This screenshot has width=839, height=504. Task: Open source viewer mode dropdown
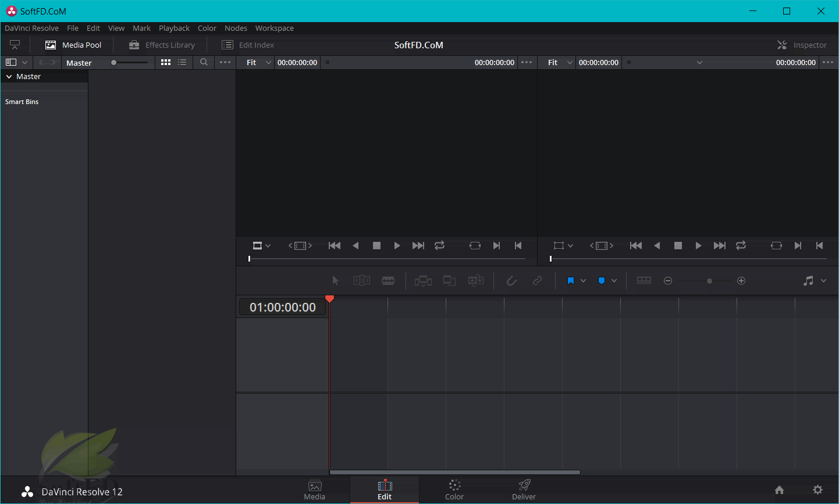[x=262, y=246]
